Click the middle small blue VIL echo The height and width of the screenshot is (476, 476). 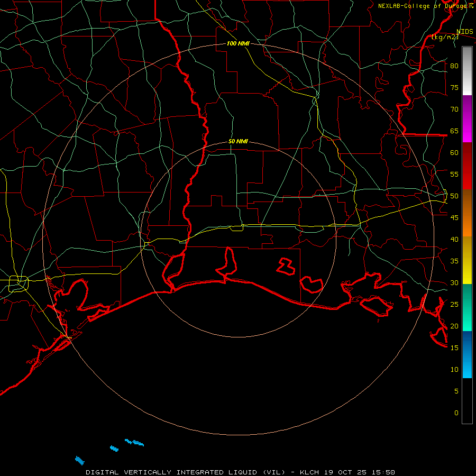coord(114,448)
